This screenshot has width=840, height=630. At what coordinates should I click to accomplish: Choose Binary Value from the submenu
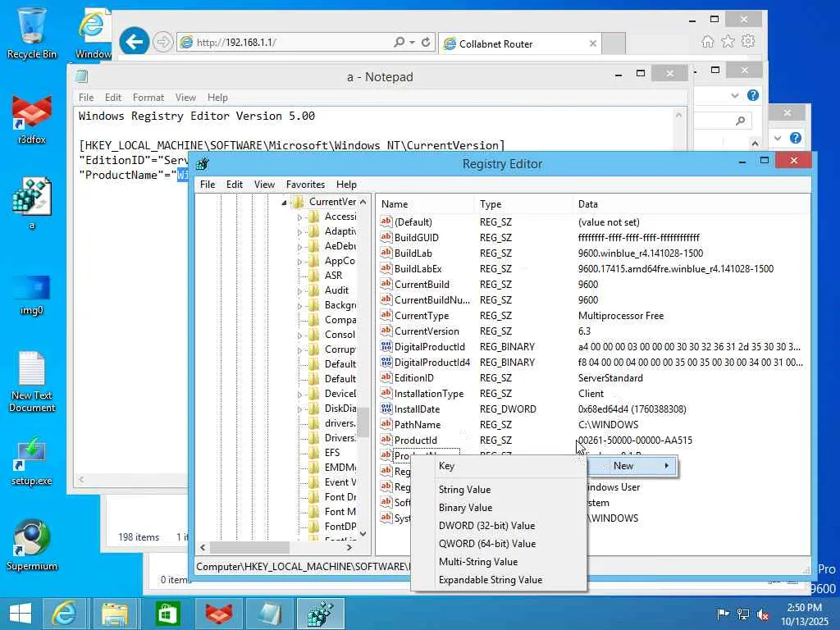tap(465, 507)
